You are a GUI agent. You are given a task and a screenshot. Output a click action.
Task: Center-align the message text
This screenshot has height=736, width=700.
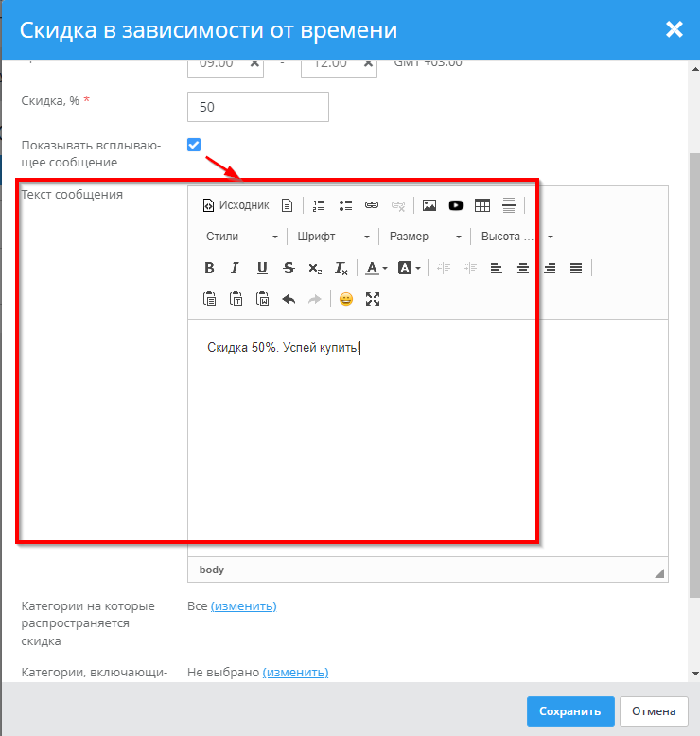522,268
